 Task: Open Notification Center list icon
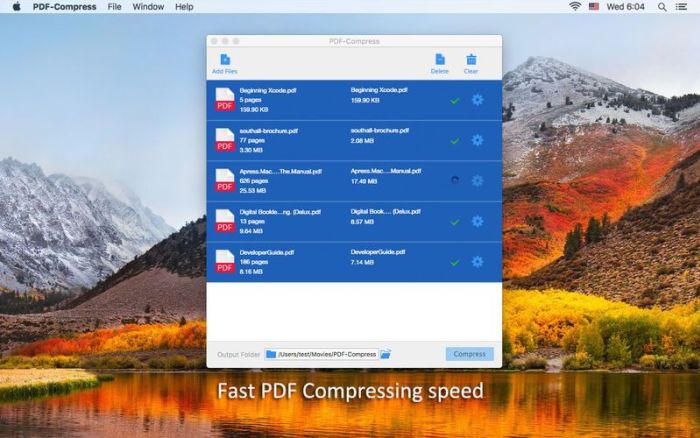pos(681,7)
